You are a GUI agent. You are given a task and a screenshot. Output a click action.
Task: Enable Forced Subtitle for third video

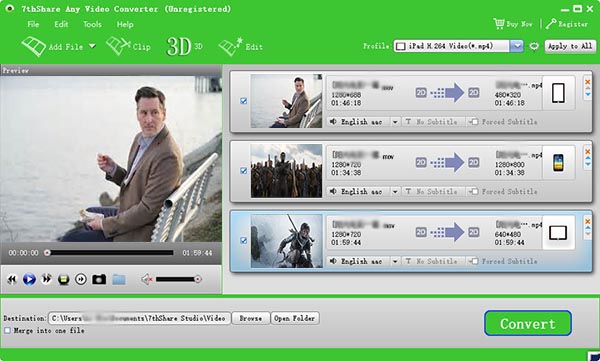coord(474,261)
